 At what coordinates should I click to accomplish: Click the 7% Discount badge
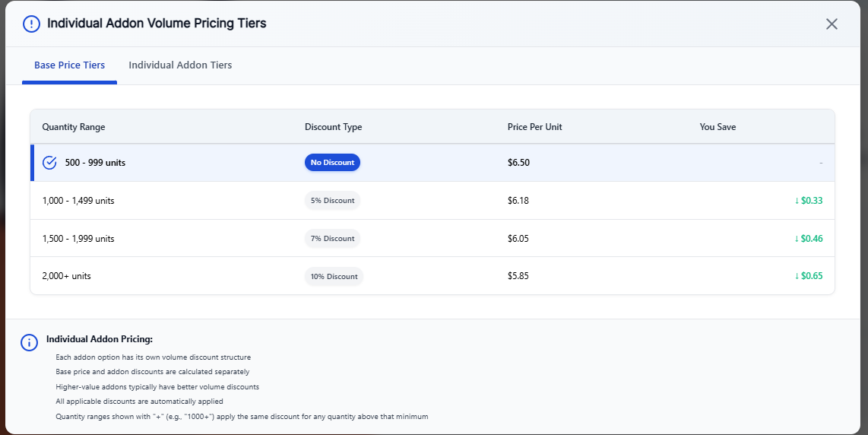(332, 239)
